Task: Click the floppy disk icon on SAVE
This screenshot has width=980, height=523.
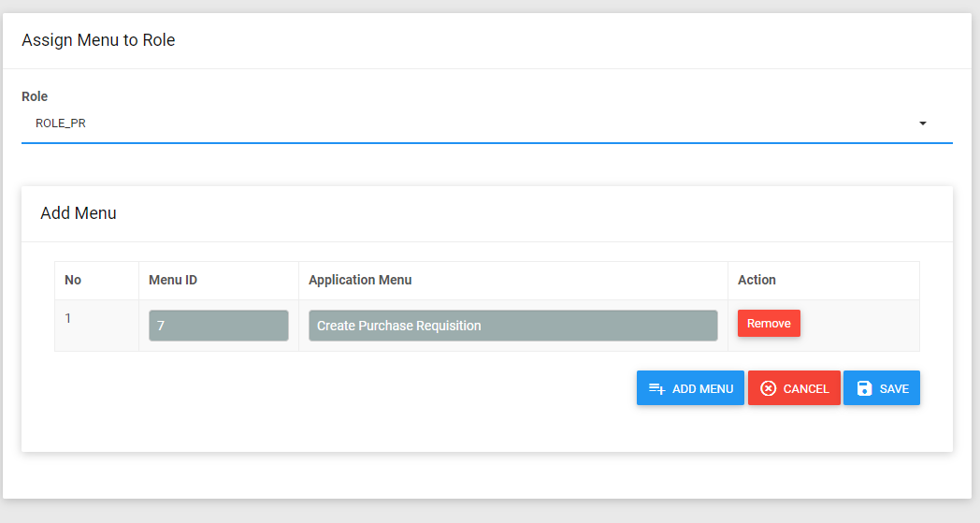Action: (864, 388)
